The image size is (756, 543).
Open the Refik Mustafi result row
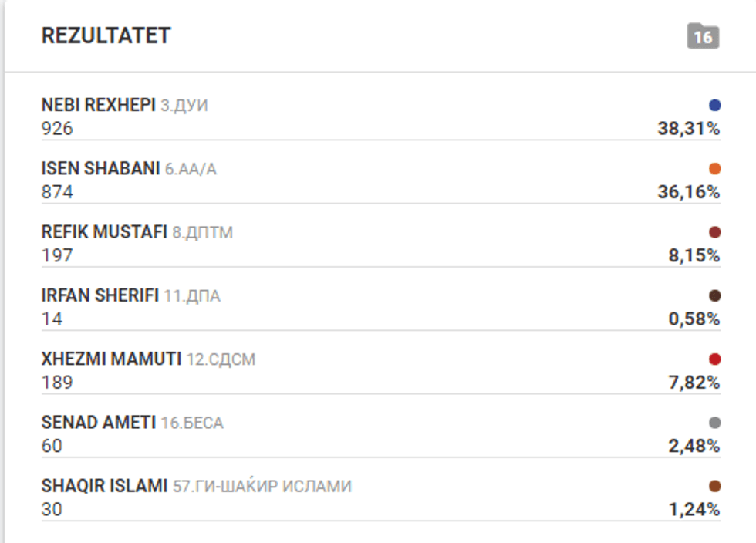click(104, 232)
